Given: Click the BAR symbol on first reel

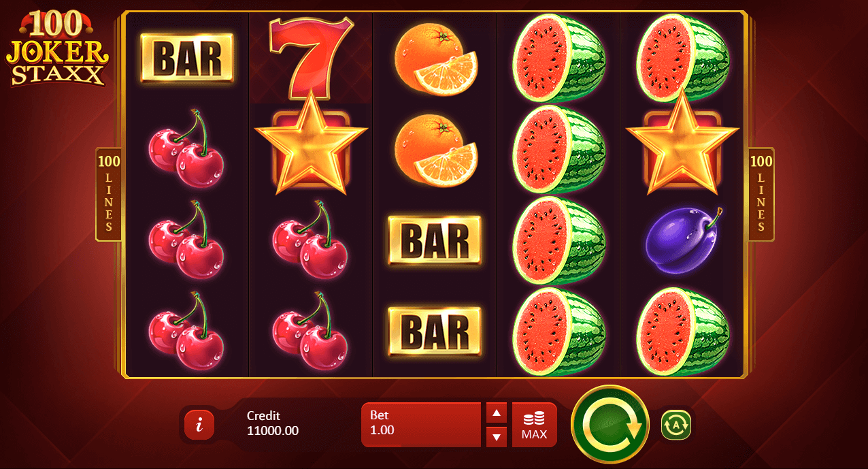Looking at the screenshot, I should point(187,58).
